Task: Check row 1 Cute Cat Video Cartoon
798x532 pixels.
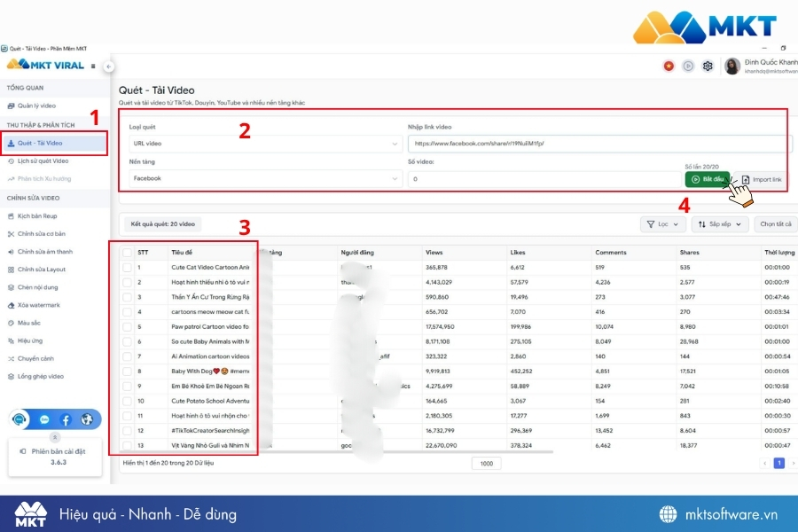Action: pyautogui.click(x=127, y=267)
